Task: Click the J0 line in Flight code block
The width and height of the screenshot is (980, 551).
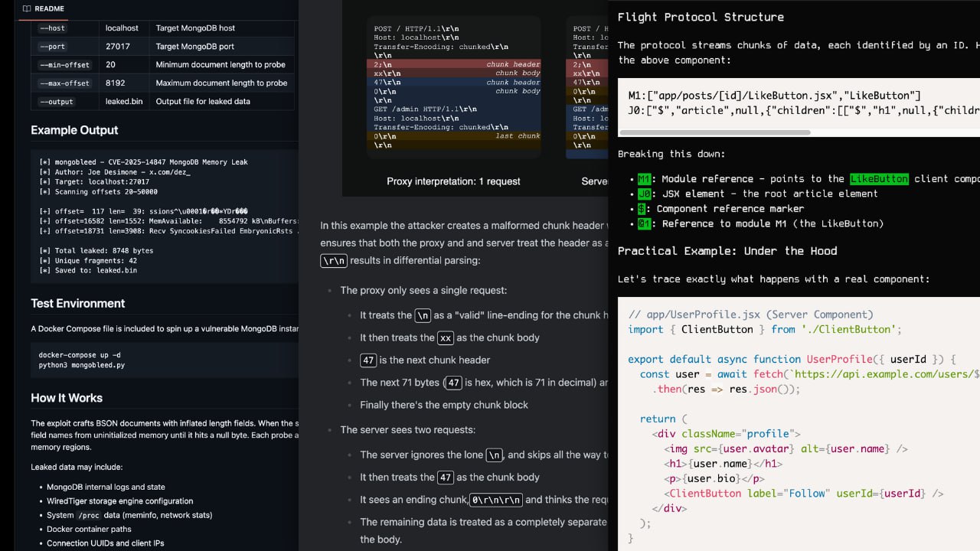Action: click(804, 110)
